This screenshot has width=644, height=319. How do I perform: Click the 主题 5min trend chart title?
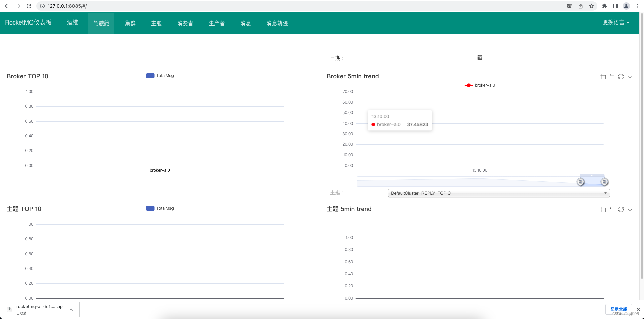pyautogui.click(x=349, y=209)
